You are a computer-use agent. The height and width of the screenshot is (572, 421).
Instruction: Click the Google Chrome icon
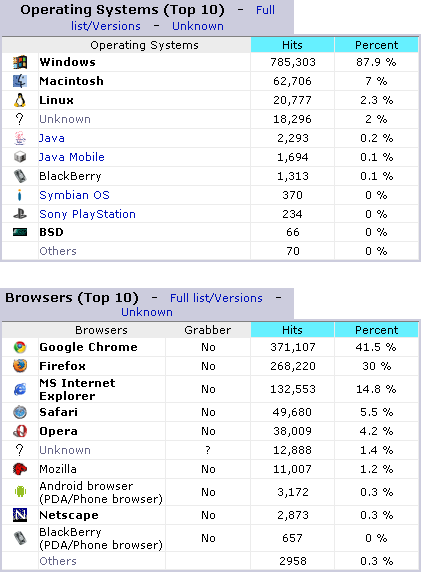pos(20,347)
